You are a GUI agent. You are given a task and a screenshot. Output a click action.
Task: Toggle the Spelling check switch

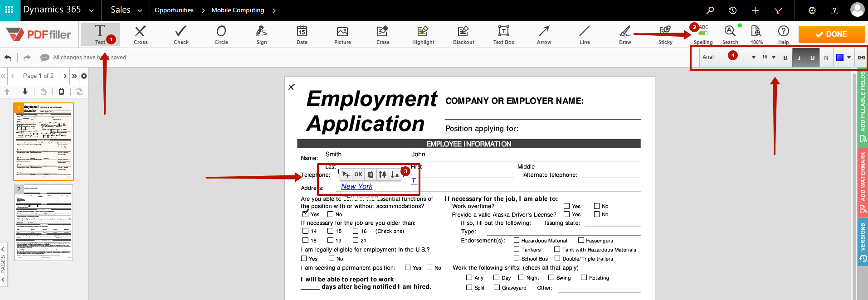tap(703, 33)
